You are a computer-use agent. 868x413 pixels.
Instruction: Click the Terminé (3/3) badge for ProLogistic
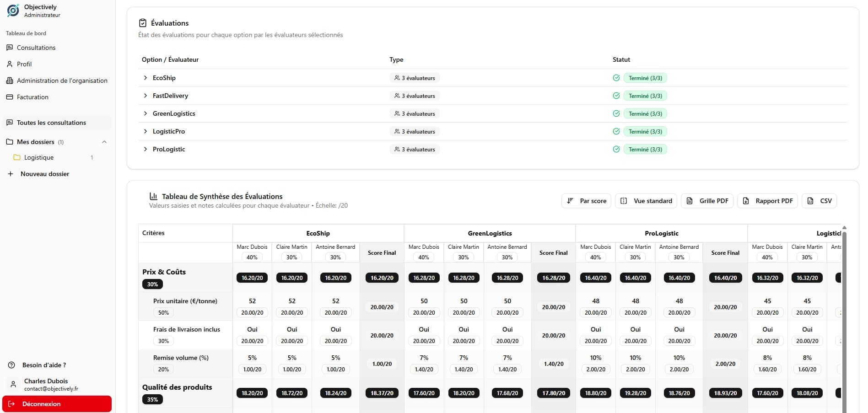pos(645,149)
